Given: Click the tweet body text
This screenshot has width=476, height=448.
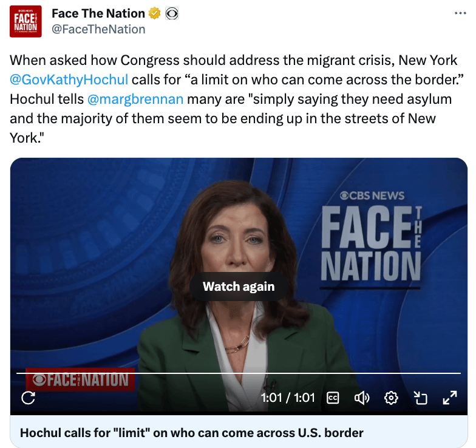Looking at the screenshot, I should click(x=237, y=99).
